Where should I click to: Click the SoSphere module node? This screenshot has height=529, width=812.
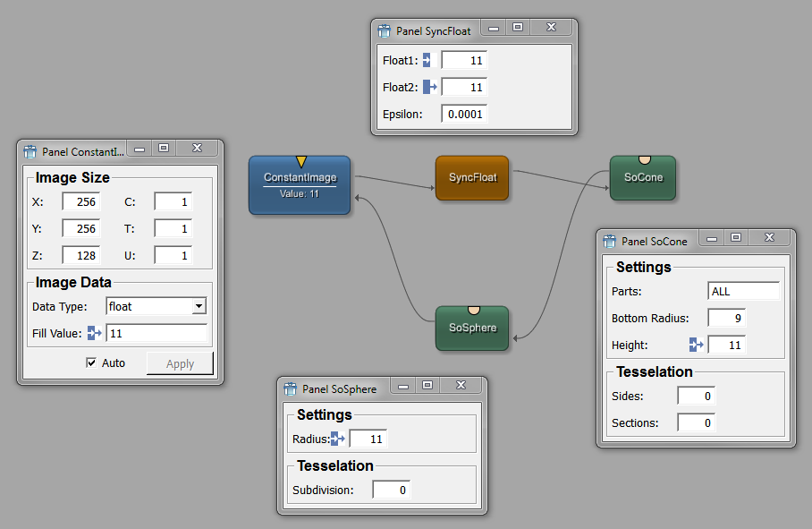[x=472, y=328]
